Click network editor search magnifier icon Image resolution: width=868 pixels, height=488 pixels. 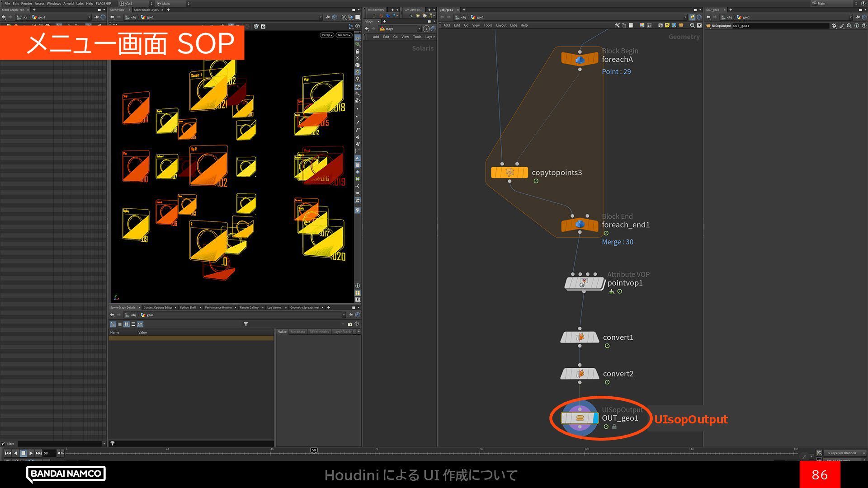pyautogui.click(x=692, y=25)
